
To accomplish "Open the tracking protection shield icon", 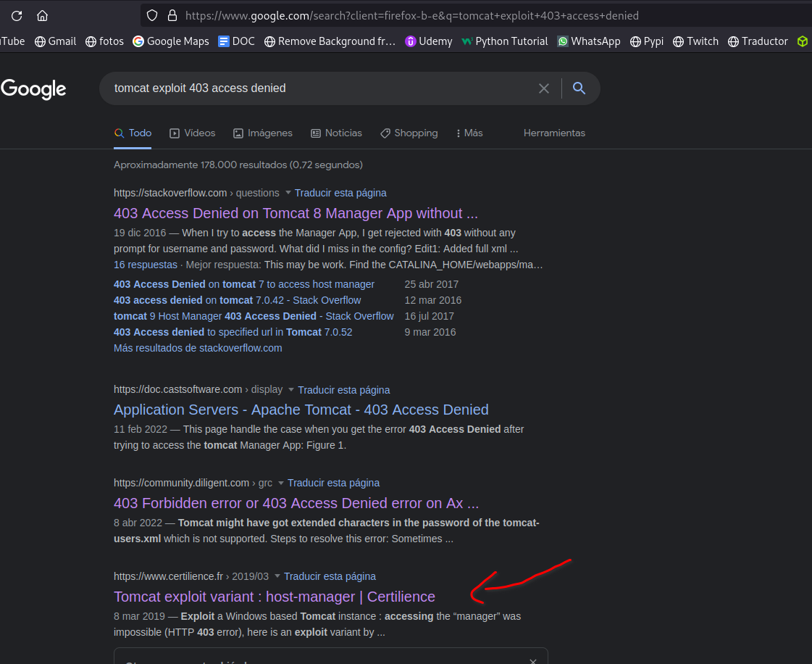I will pyautogui.click(x=151, y=15).
